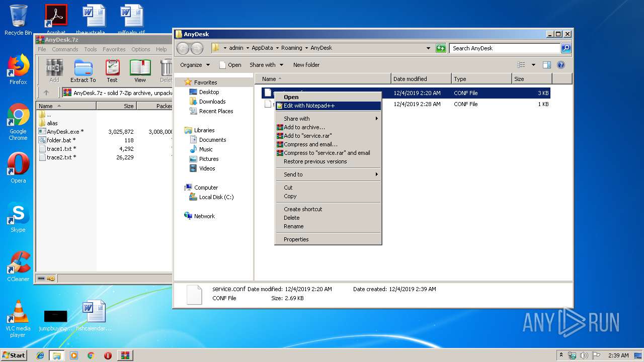Select Delete from context menu

(328, 218)
